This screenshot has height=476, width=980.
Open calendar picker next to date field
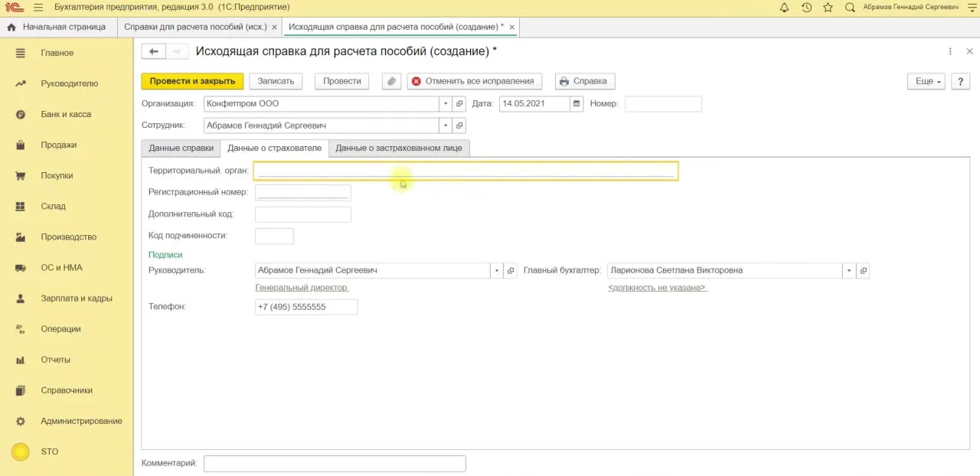coord(577,104)
